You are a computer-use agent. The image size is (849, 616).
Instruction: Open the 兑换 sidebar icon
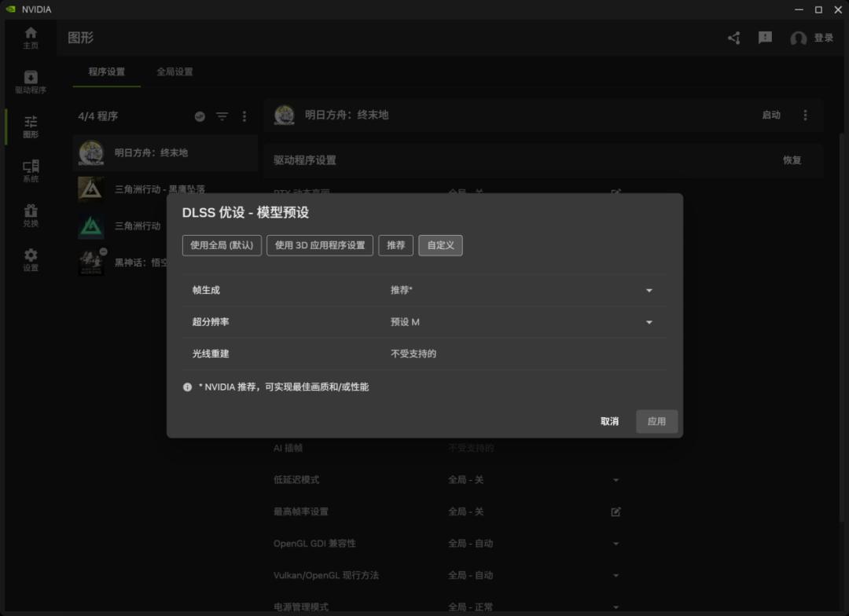coord(31,214)
